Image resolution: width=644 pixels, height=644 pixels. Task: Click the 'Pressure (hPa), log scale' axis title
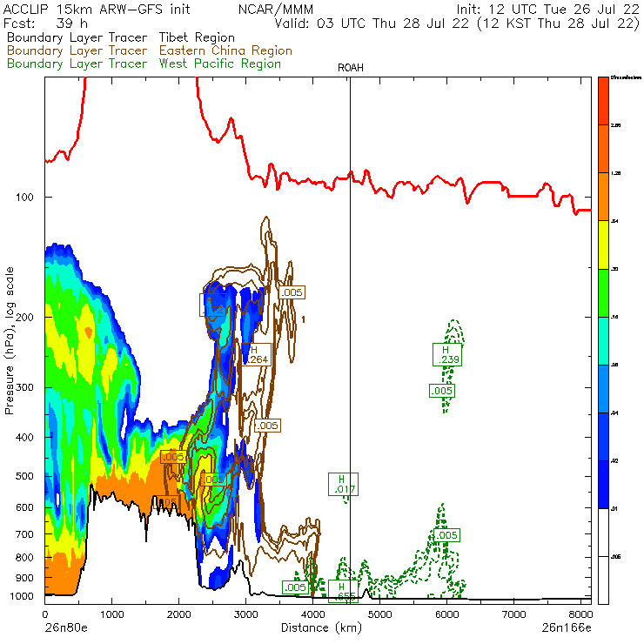tap(9, 340)
